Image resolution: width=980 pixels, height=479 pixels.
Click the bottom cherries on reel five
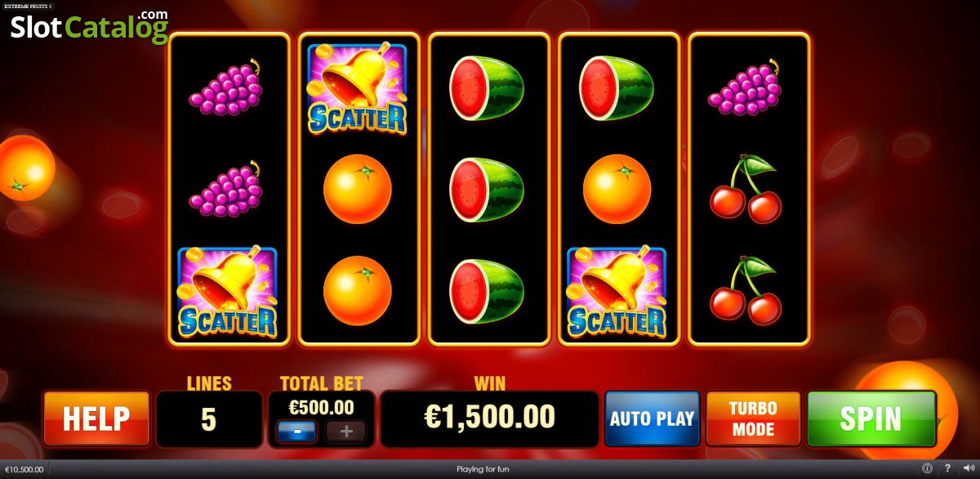click(x=746, y=290)
